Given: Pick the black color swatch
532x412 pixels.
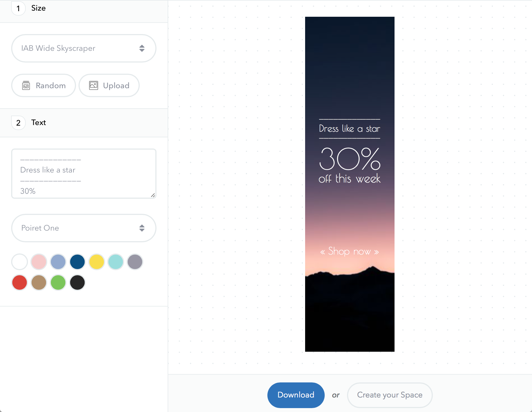Looking at the screenshot, I should (77, 282).
